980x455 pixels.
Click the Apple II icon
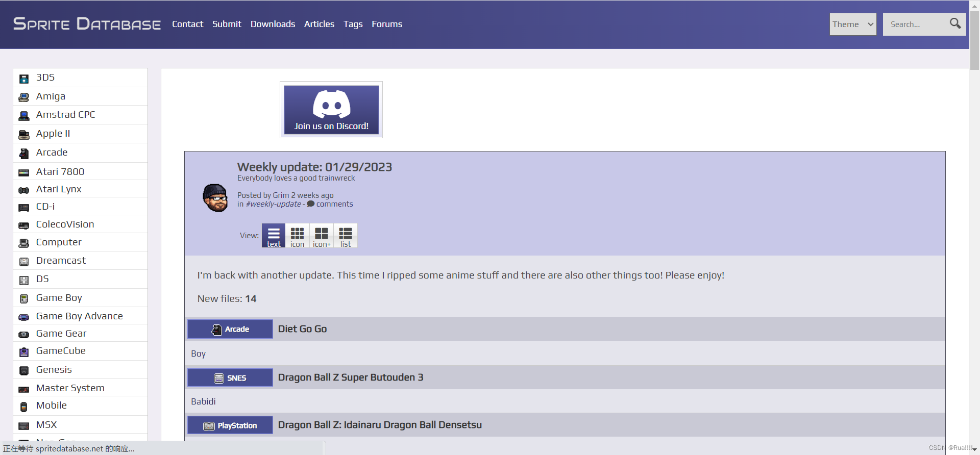tap(24, 135)
